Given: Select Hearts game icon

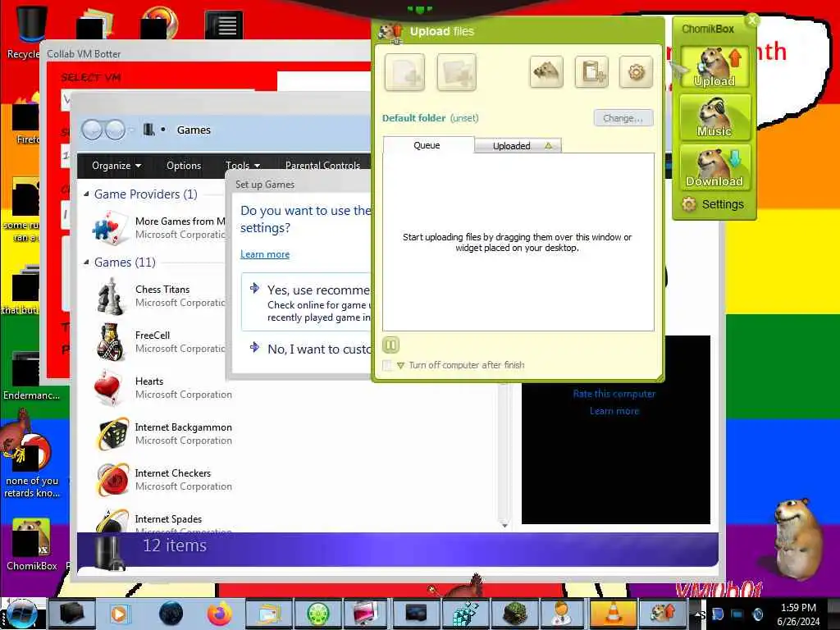Looking at the screenshot, I should tap(109, 388).
